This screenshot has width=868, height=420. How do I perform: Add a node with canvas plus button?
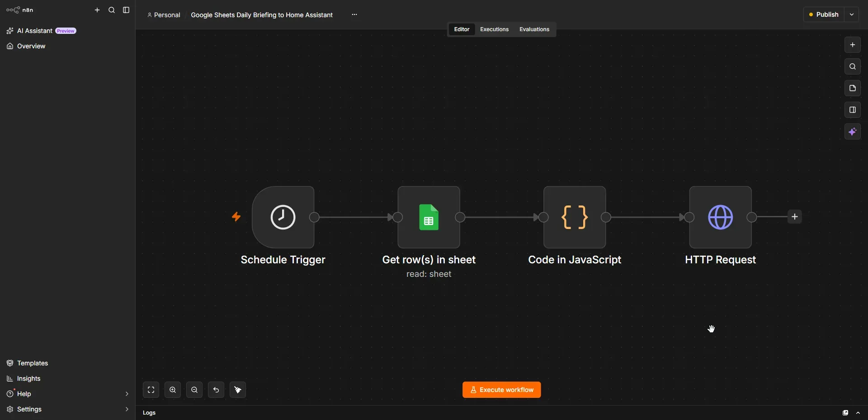pos(853,45)
